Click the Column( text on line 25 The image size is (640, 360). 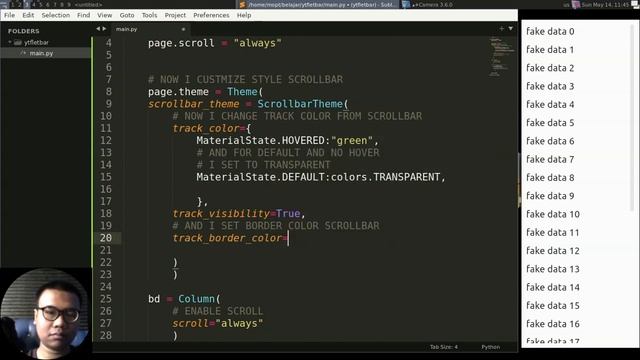[200, 299]
